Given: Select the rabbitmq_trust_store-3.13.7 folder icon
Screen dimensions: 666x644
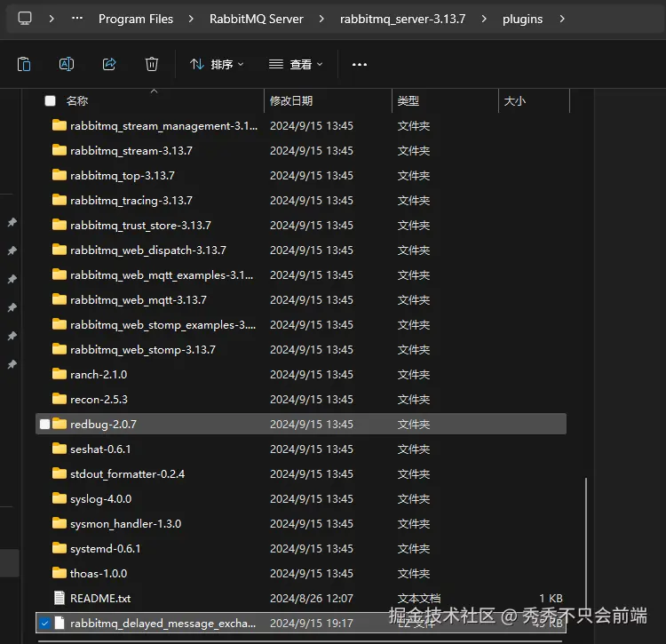Looking at the screenshot, I should (x=59, y=225).
